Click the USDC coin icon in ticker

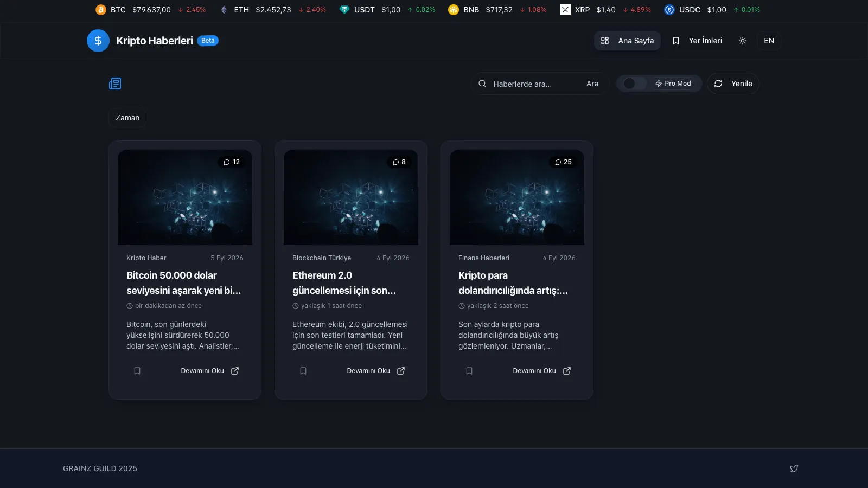[669, 10]
